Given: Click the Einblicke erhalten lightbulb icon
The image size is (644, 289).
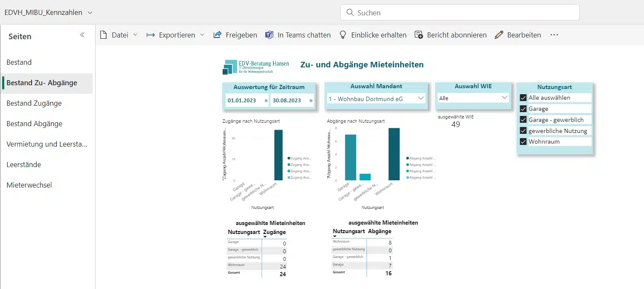Looking at the screenshot, I should (x=342, y=35).
